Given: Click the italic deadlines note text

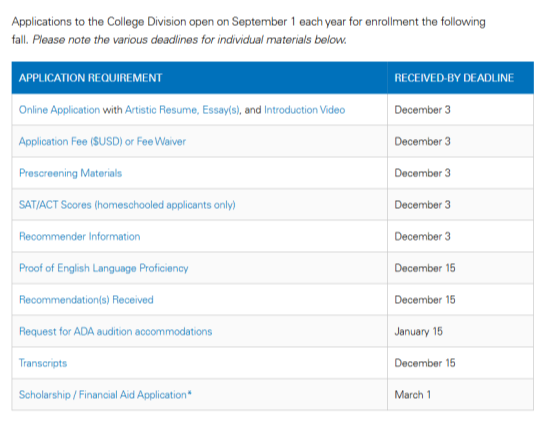Looking at the screenshot, I should point(189,40).
